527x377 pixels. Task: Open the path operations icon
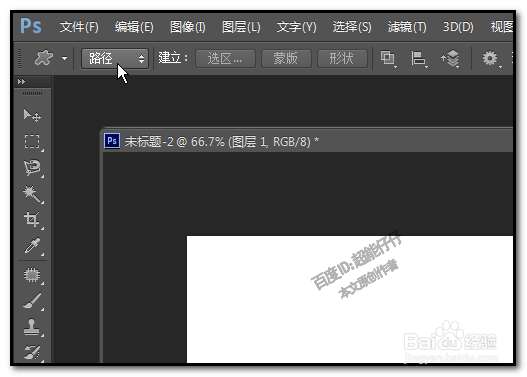(x=389, y=59)
